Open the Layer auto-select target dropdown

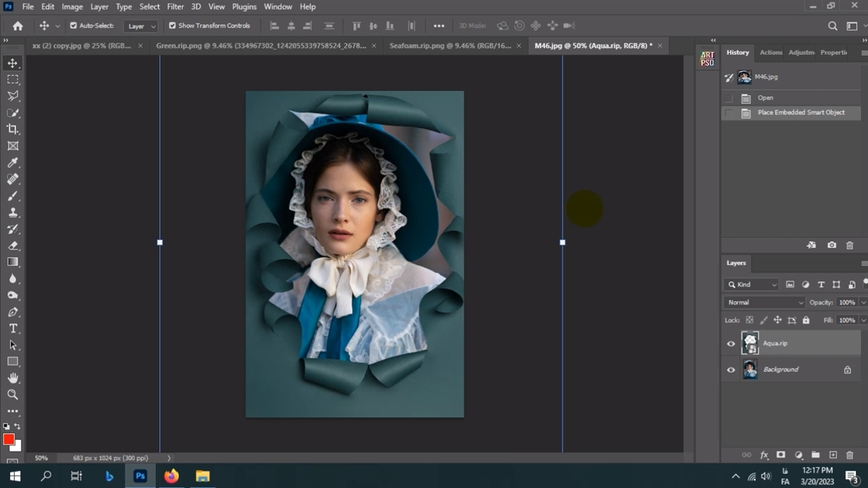point(141,26)
